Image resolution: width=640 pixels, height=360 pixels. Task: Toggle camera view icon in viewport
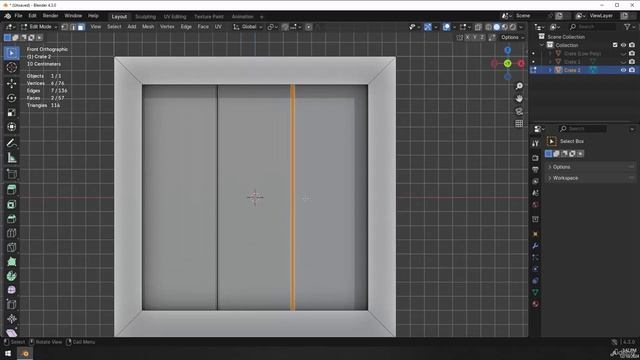pos(519,111)
